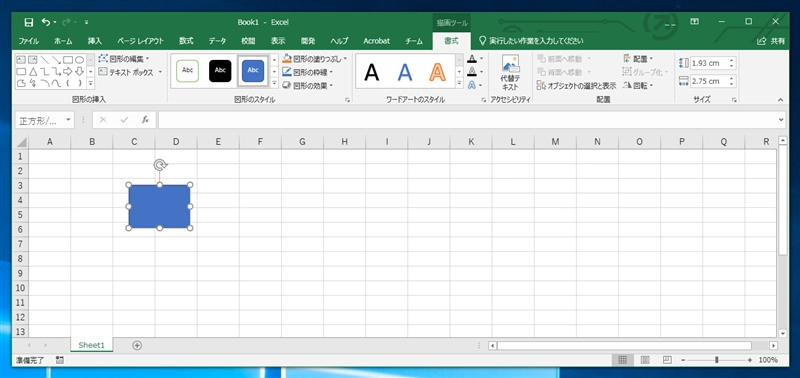The width and height of the screenshot is (800, 378).
Task: Choose the black filled Abc shape style
Action: 220,71
